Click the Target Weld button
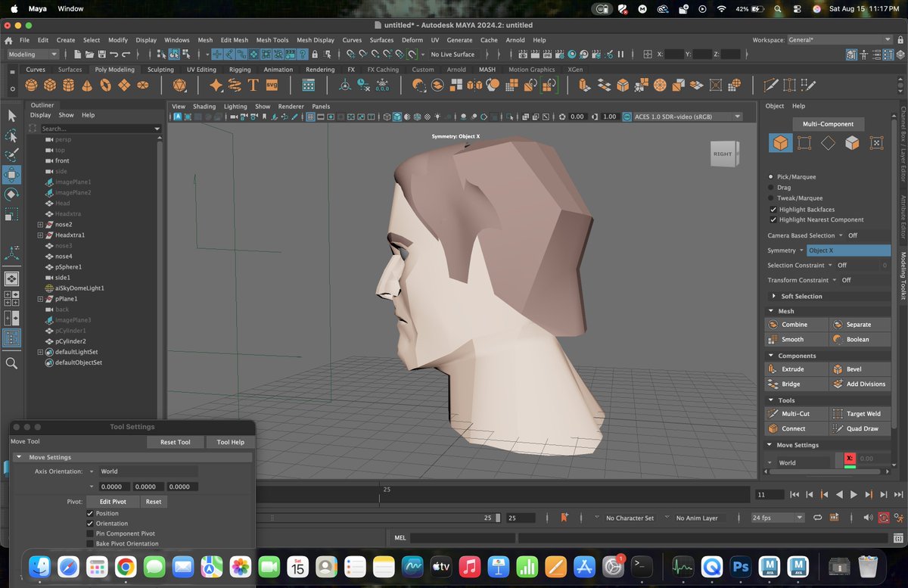The image size is (908, 588). 860,414
